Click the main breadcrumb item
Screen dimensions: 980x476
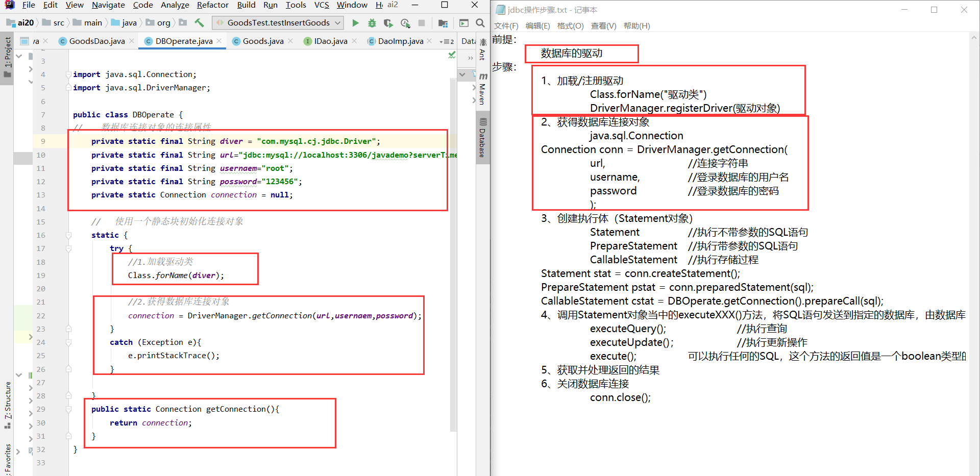[x=87, y=23]
